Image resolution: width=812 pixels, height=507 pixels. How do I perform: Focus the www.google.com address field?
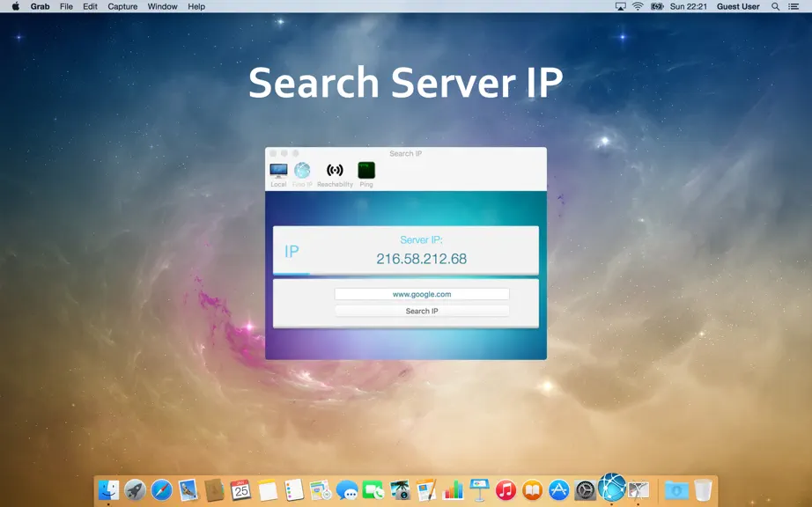(422, 294)
